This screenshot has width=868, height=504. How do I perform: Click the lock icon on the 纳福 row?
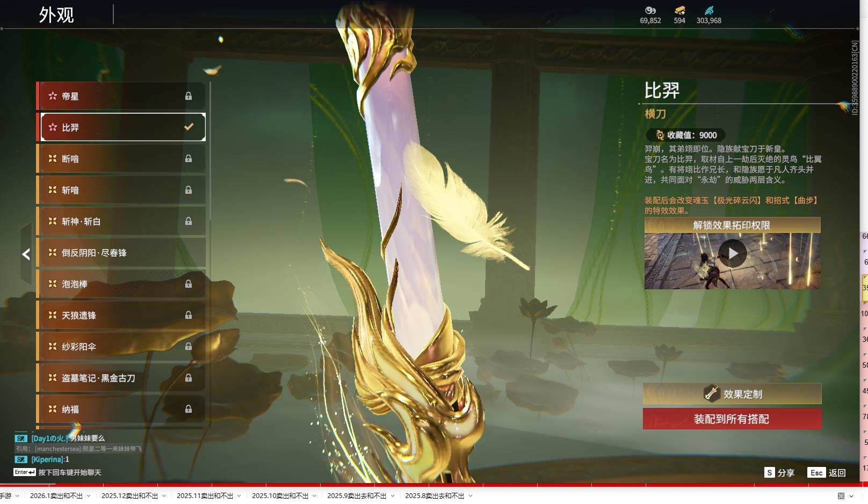click(189, 409)
